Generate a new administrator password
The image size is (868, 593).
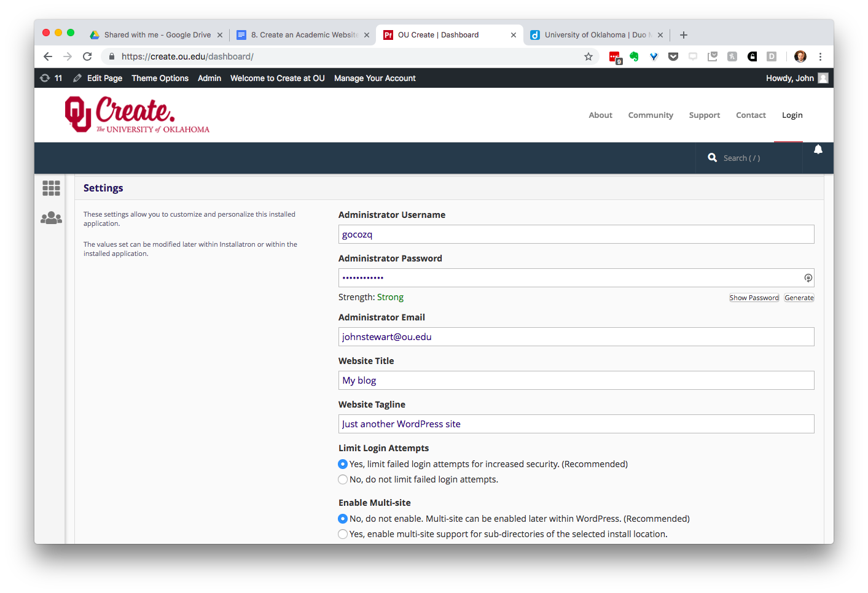pos(799,298)
